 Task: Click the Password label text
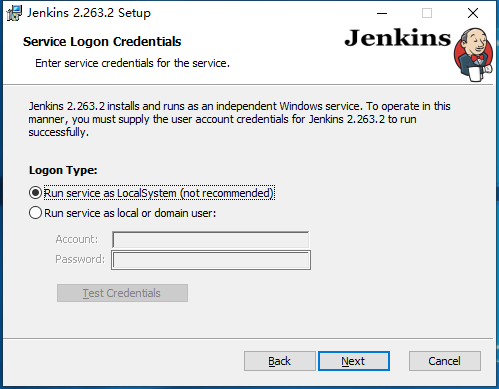click(80, 259)
